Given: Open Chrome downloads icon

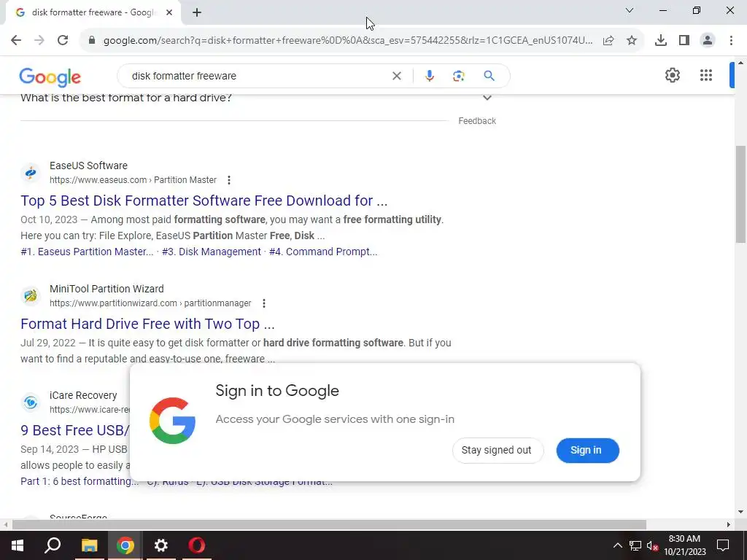Looking at the screenshot, I should [661, 41].
